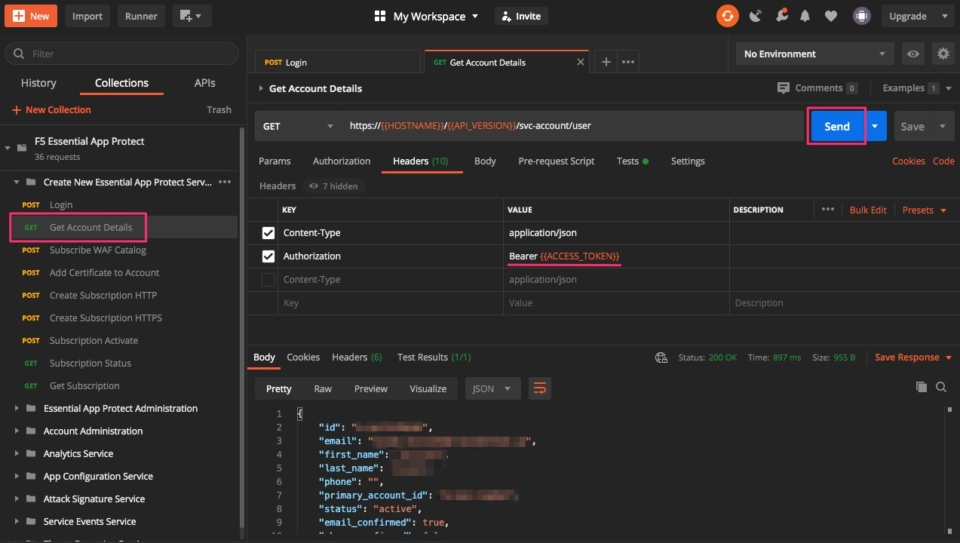Select the Raw response view
Viewport: 960px width, 543px height.
[x=323, y=388]
